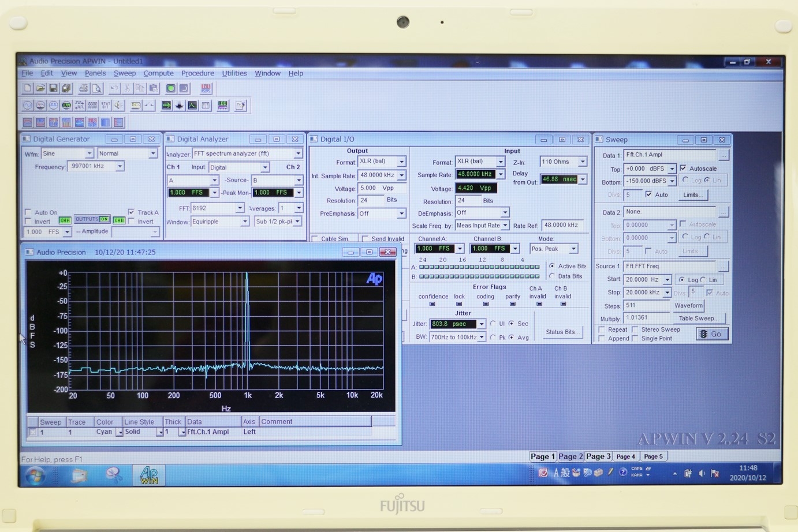This screenshot has height=532, width=798.
Task: Enable the Auto On checkbox in Digital Generator
Action: (x=28, y=212)
